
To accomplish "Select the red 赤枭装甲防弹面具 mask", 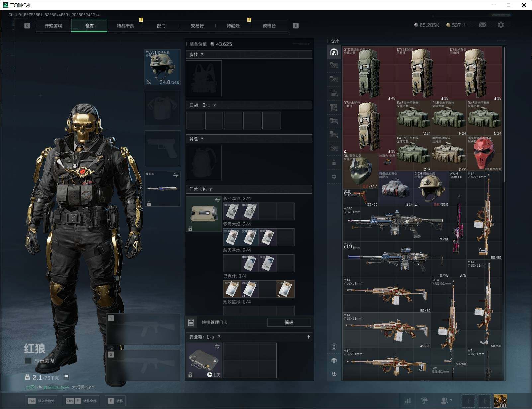I will [x=484, y=153].
